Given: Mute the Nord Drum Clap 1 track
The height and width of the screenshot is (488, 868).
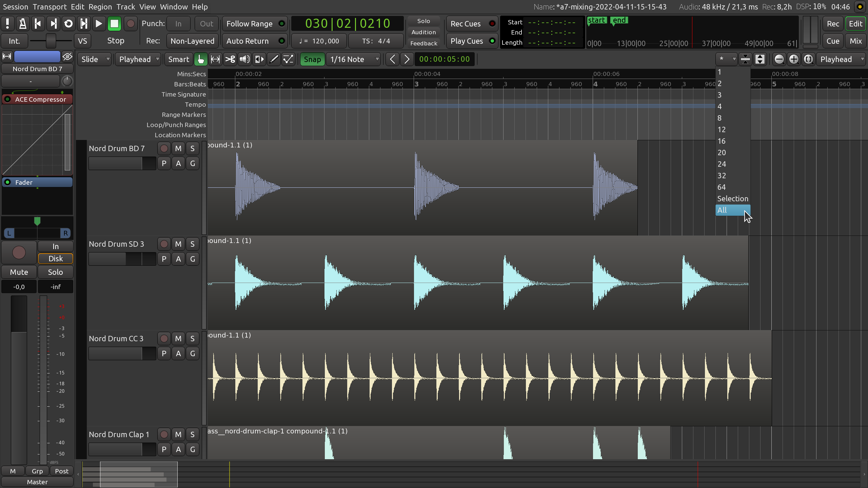Looking at the screenshot, I should click(x=178, y=434).
